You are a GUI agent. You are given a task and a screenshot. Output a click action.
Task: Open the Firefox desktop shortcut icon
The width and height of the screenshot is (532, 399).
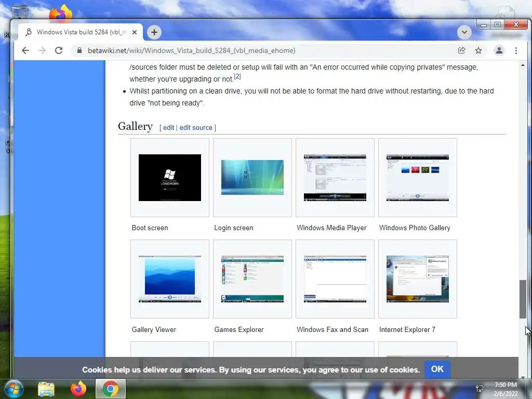point(61,13)
